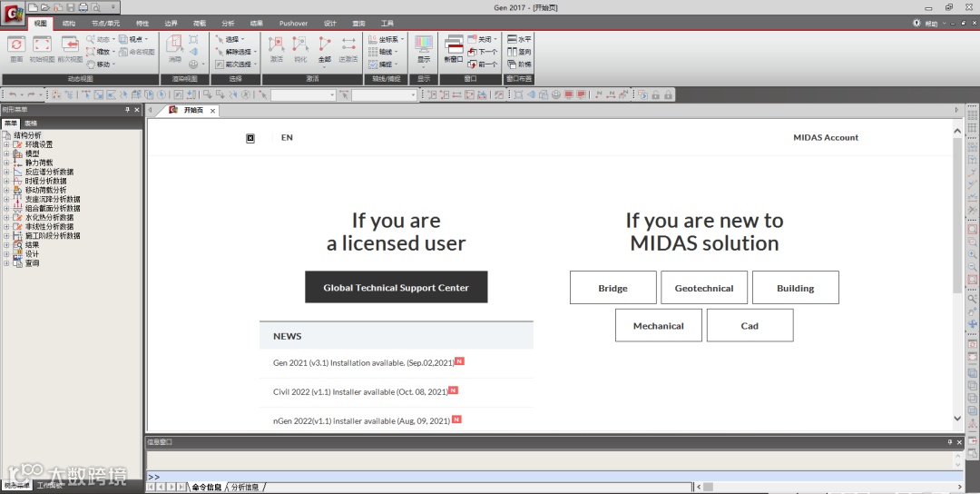Pin the 信息窗口 message window panel
This screenshot has width=980, height=494.
[x=950, y=442]
